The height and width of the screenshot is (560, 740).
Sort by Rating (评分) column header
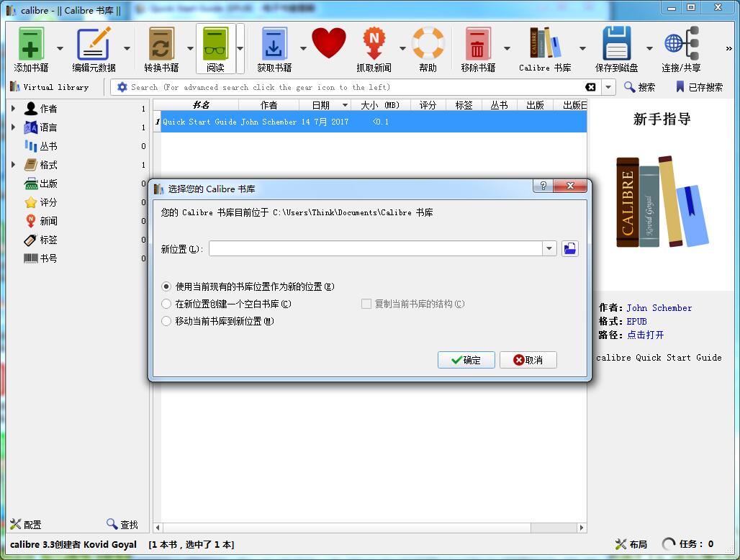[428, 105]
